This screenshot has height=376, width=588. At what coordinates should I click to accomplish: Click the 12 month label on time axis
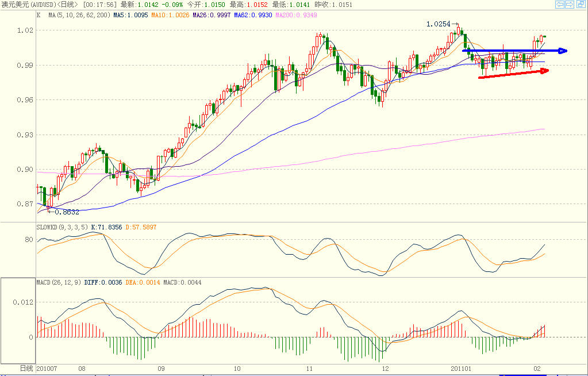pyautogui.click(x=385, y=369)
